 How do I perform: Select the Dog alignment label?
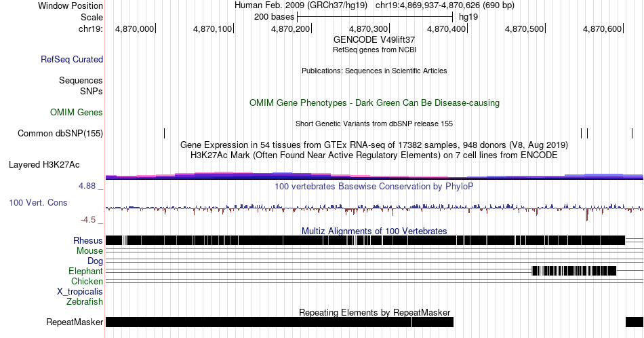tap(95, 261)
